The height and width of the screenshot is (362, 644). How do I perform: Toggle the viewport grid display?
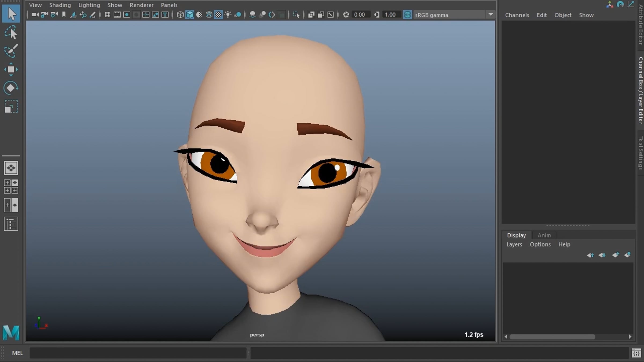(x=107, y=15)
